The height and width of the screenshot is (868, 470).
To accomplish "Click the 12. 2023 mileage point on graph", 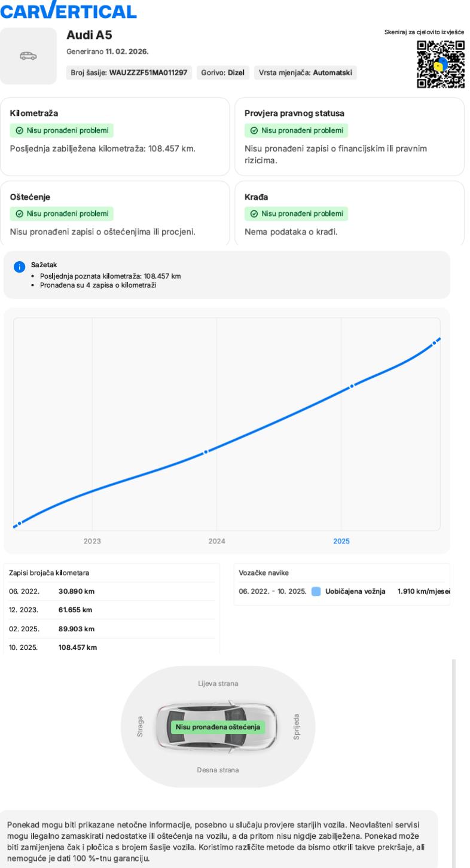I will [x=206, y=451].
